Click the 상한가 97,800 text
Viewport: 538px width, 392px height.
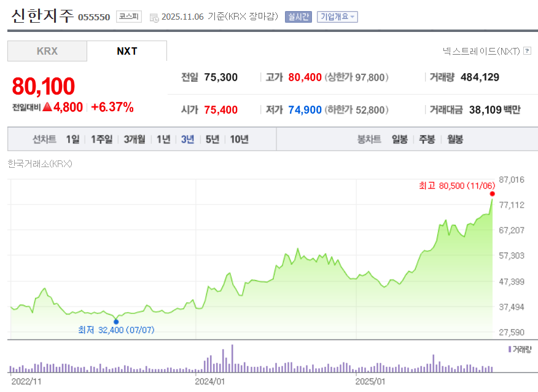(x=356, y=77)
